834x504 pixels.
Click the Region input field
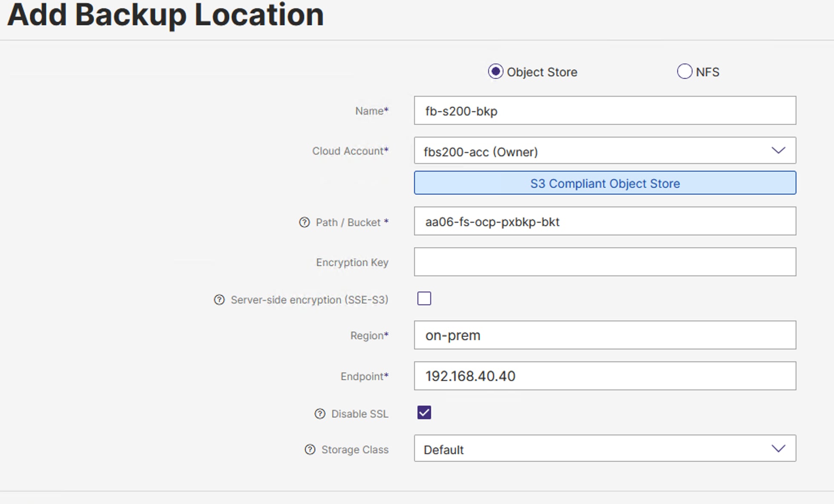[604, 335]
